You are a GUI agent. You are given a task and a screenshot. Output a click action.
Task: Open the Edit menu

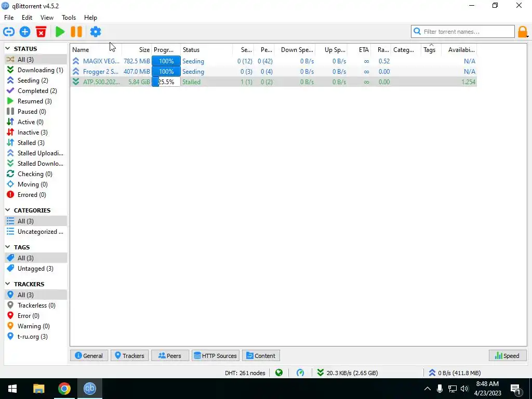coord(27,18)
